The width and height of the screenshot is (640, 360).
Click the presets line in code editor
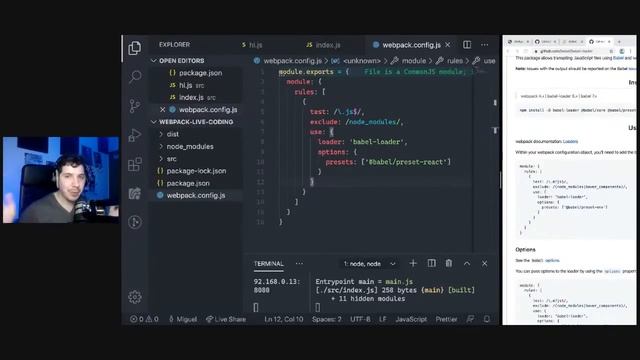pyautogui.click(x=388, y=162)
